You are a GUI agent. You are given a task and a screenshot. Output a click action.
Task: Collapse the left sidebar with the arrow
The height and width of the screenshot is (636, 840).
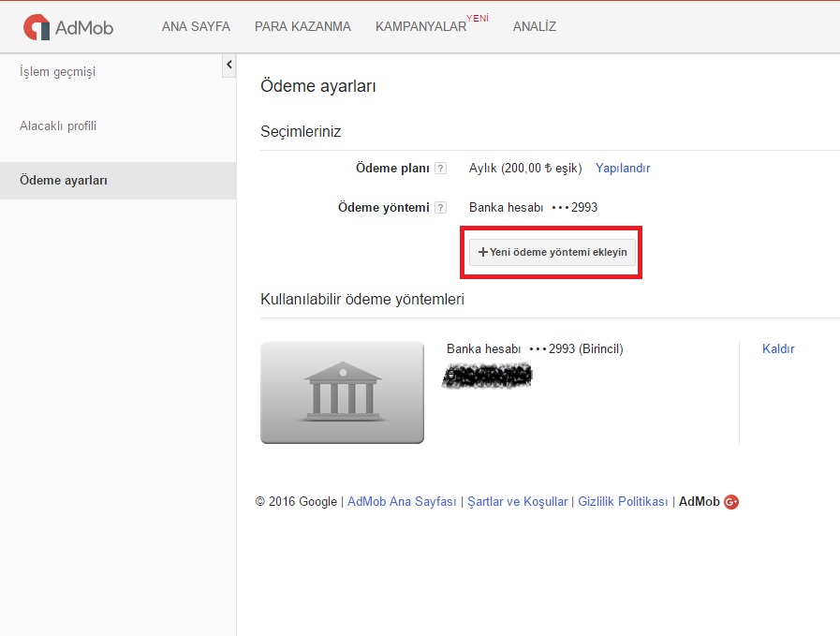tap(228, 65)
